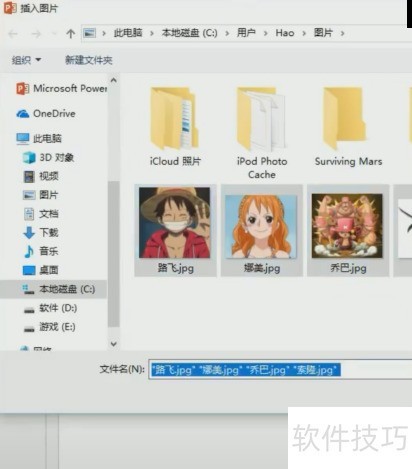The width and height of the screenshot is (412, 469).
Task: Click the E: drive icon in sidebar
Action: [29, 329]
